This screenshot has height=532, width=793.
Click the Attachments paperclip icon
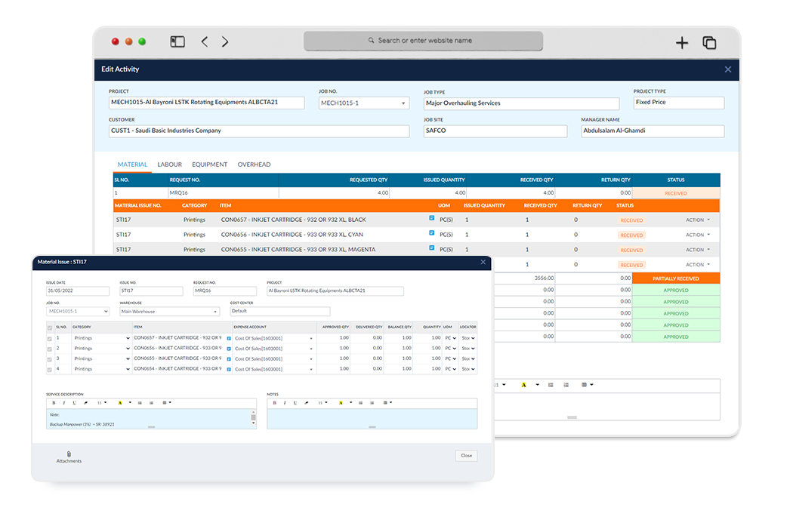(69, 454)
